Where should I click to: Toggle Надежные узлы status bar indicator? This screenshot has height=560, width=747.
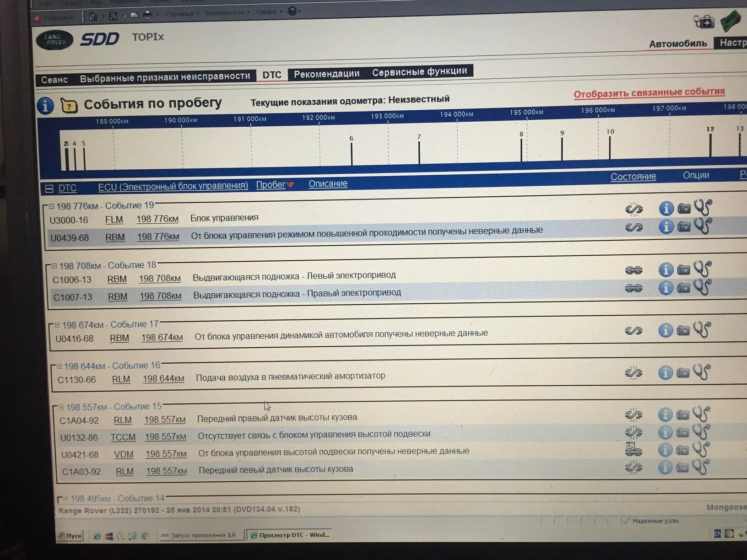point(651,521)
